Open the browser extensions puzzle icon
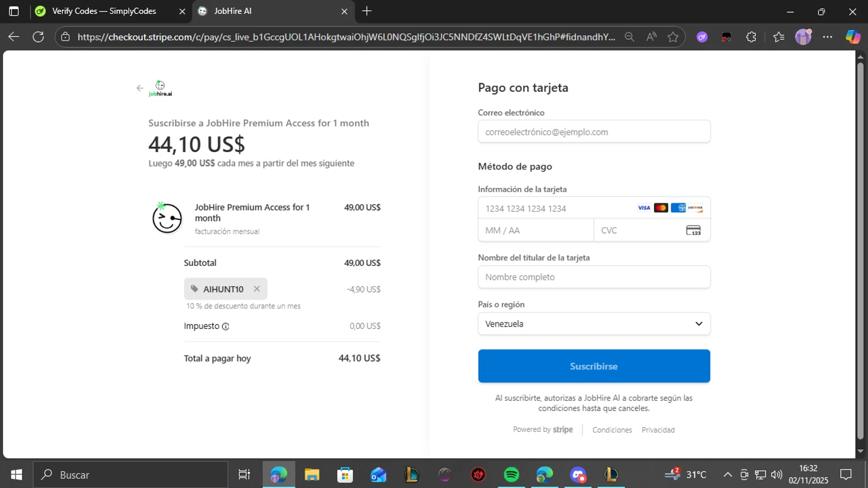Image resolution: width=868 pixels, height=488 pixels. pyautogui.click(x=751, y=37)
